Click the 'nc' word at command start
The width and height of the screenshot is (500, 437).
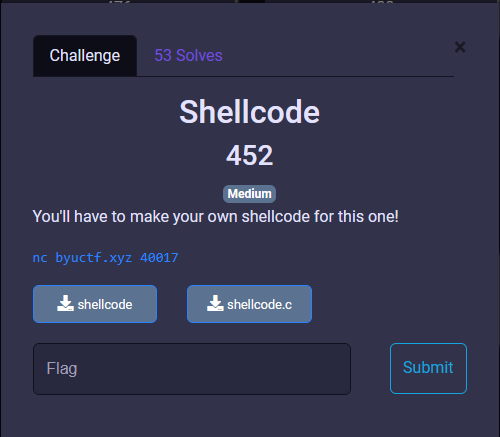[40, 258]
